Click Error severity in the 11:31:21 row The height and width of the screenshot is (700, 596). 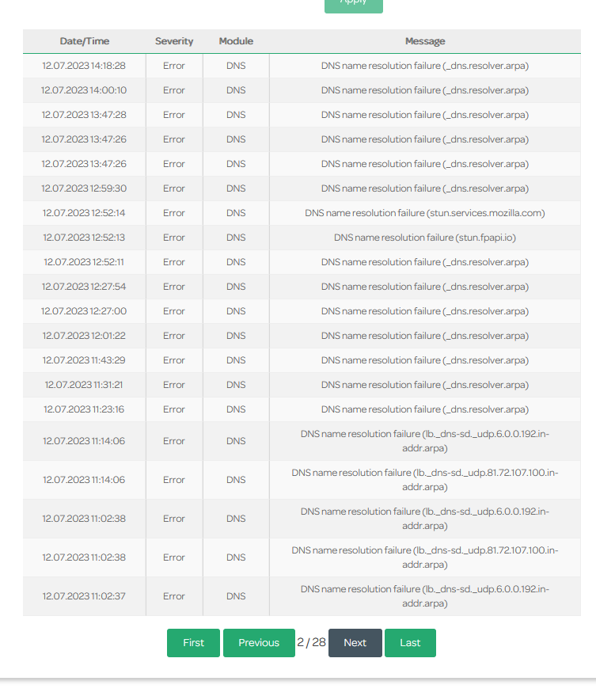pos(174,385)
